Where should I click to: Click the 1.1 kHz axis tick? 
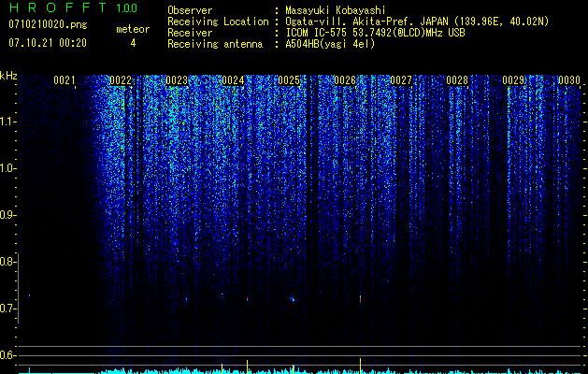(8, 122)
